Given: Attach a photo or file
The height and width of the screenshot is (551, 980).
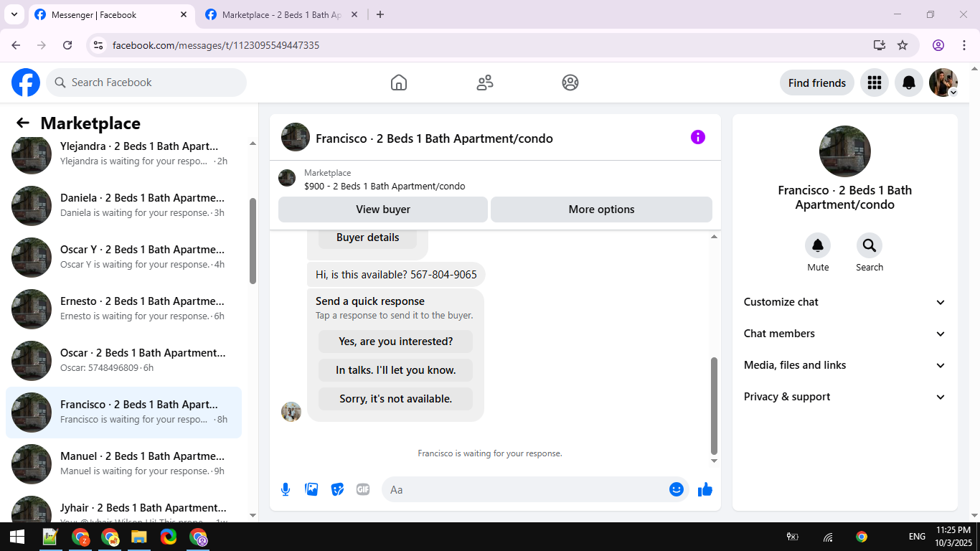Looking at the screenshot, I should [311, 489].
